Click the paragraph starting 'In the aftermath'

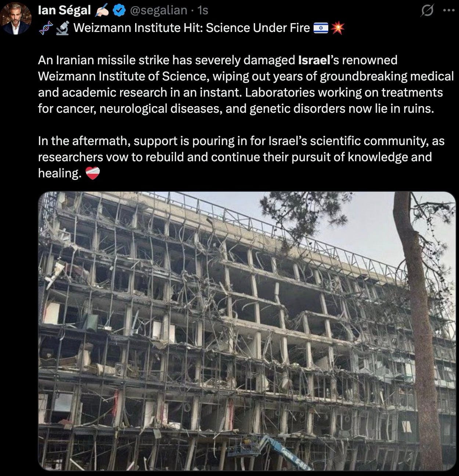click(241, 157)
